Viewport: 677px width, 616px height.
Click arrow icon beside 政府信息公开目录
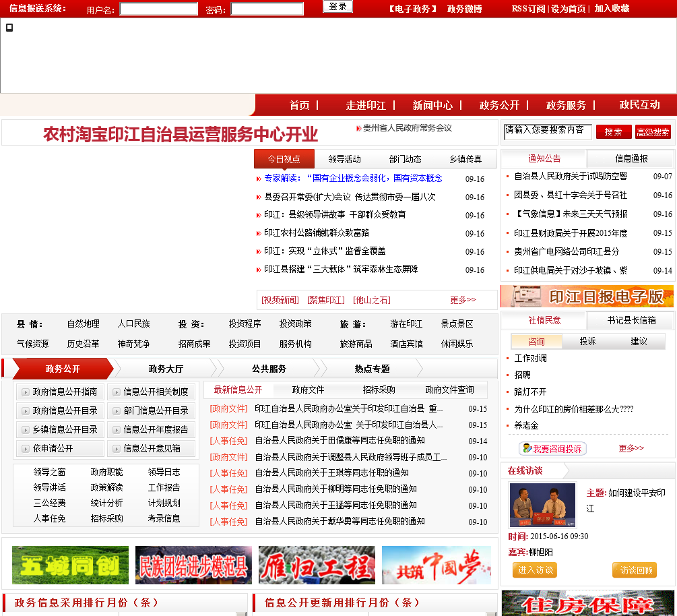point(26,411)
